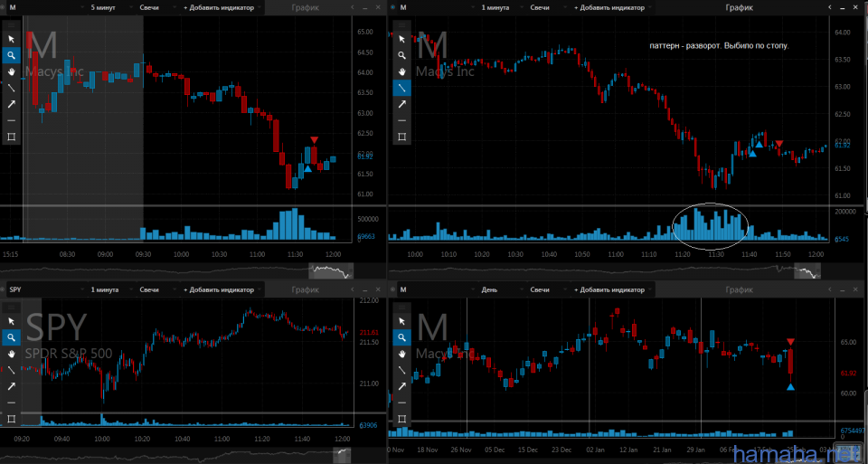
Task: Select the trend line tool in the 5-minute M chart
Action: click(x=11, y=88)
